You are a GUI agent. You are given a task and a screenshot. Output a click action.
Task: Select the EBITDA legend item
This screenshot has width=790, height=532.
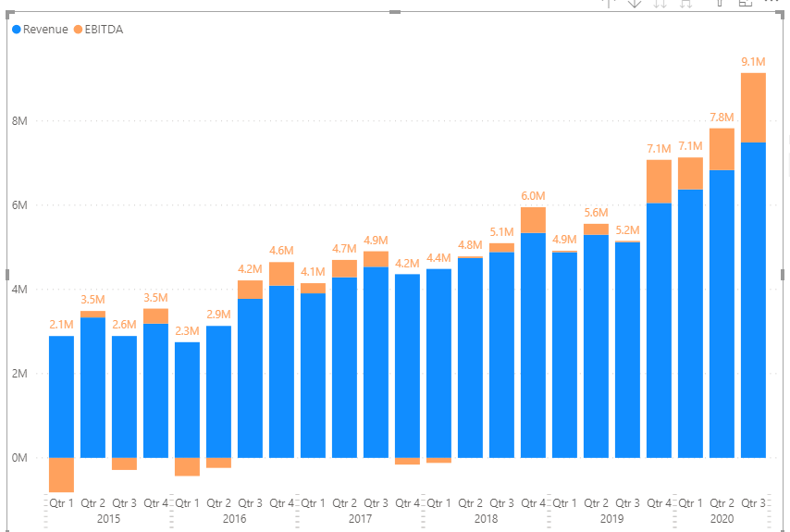[x=98, y=30]
